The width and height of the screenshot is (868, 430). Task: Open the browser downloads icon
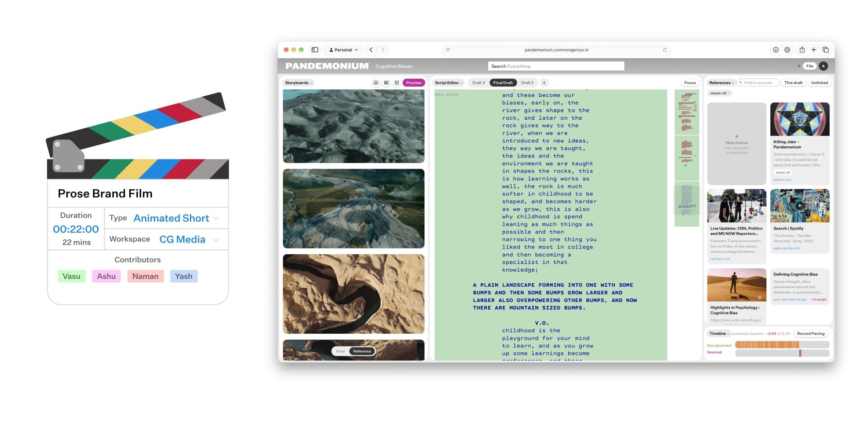click(776, 50)
